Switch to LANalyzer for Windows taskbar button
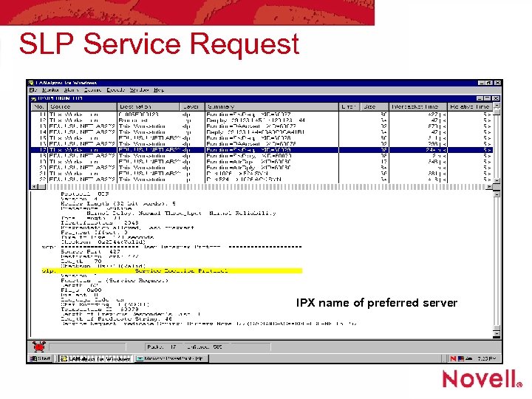 96,358
